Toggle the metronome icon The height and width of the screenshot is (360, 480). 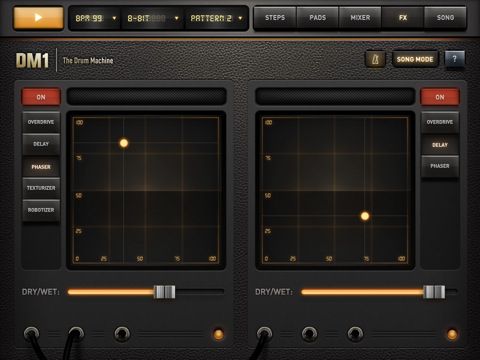click(x=376, y=60)
